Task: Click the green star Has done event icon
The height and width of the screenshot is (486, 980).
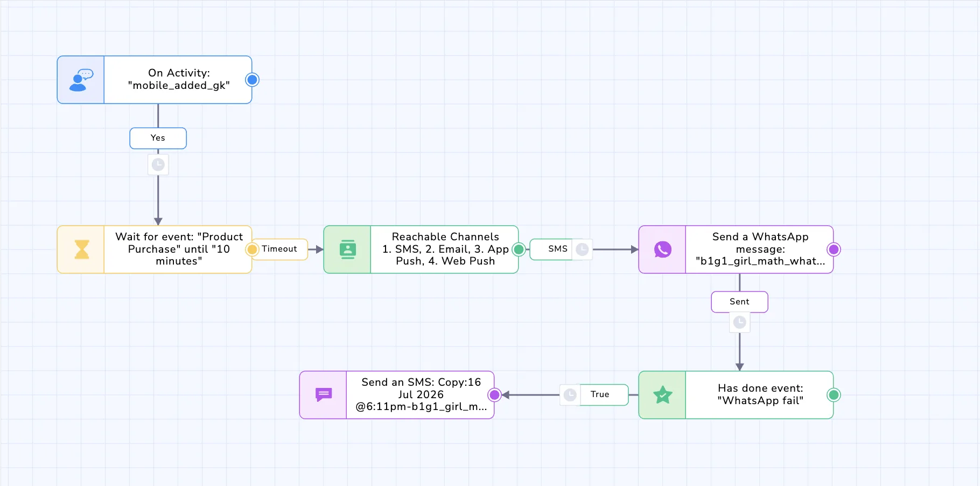Action: 663,395
